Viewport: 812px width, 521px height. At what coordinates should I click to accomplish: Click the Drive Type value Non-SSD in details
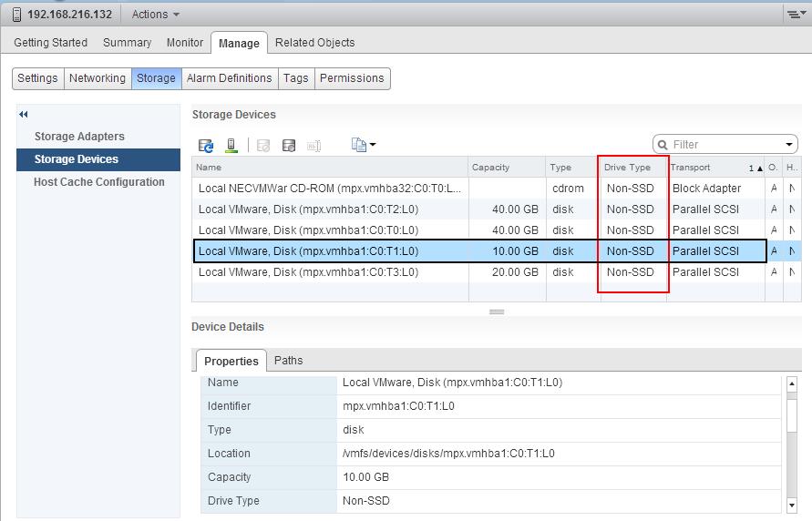point(365,501)
